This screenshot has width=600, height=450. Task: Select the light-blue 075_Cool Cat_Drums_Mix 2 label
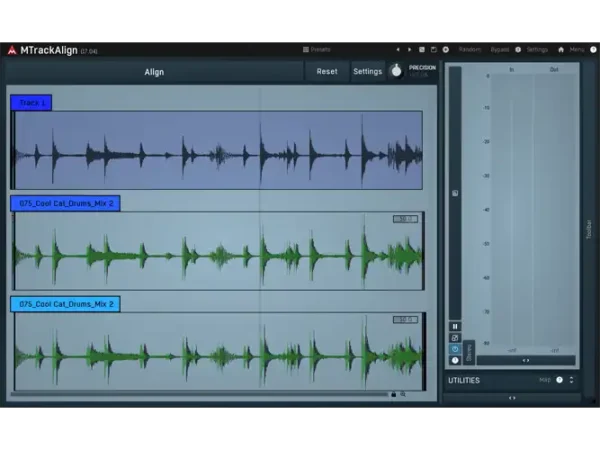pos(65,304)
